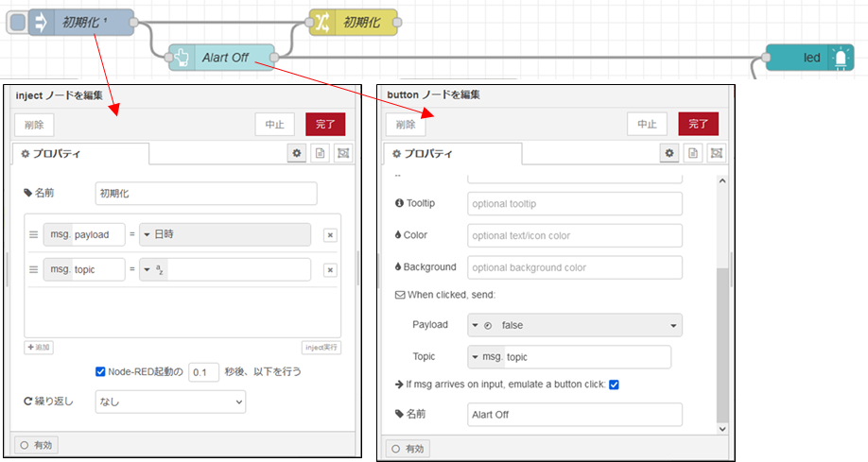Click the Color text field in button editor
The height and width of the screenshot is (462, 868).
point(575,235)
